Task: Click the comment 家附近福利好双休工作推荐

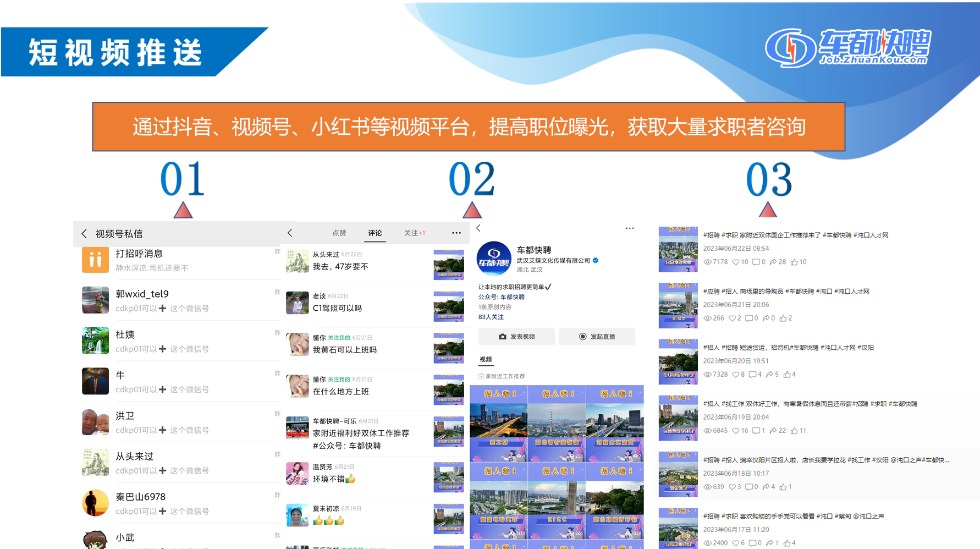Action: tap(361, 433)
